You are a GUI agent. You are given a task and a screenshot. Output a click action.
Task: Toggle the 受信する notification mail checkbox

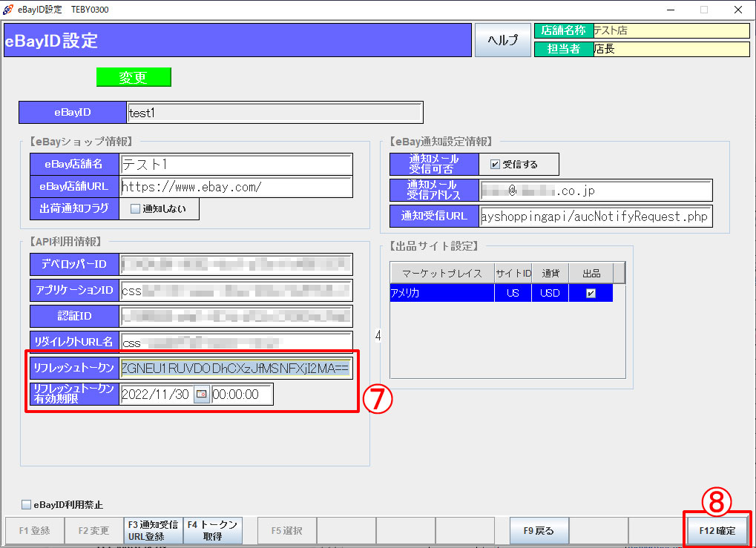click(x=496, y=164)
